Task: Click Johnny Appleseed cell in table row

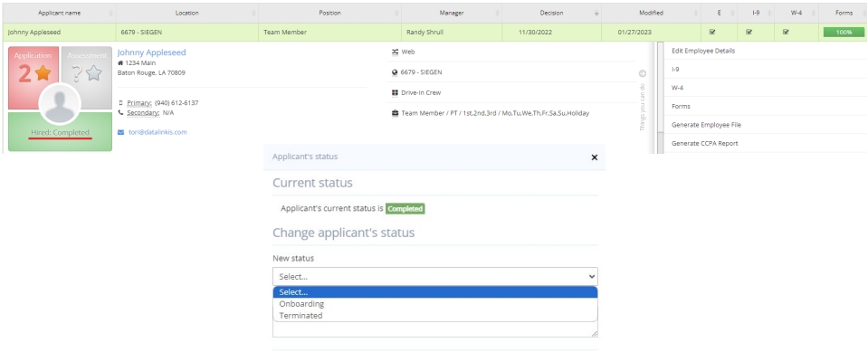Action: point(59,32)
